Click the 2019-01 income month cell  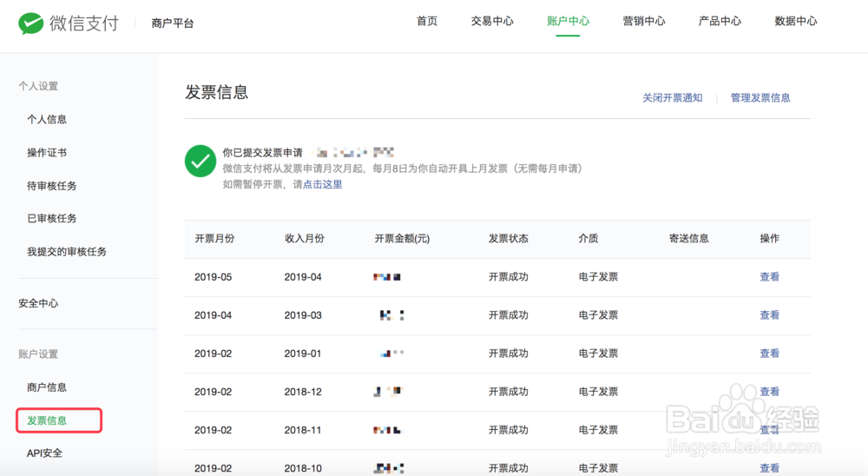(303, 353)
